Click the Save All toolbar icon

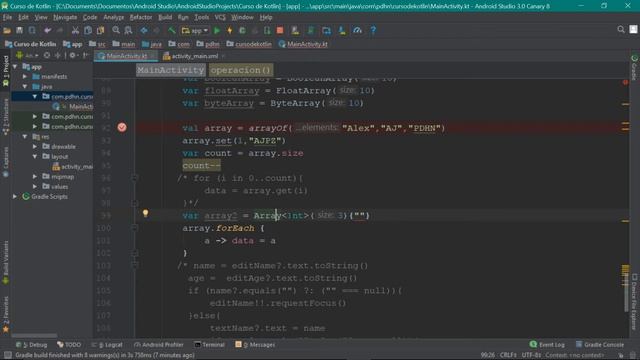(19, 30)
